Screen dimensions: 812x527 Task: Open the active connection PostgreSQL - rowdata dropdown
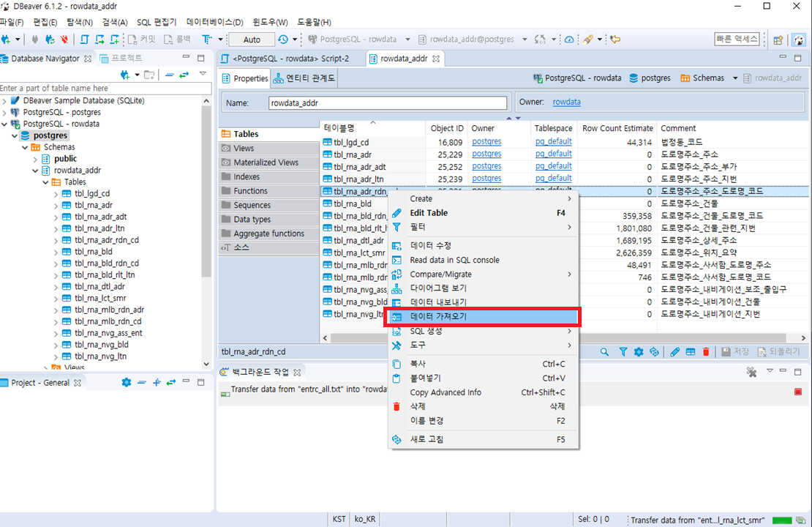pos(407,40)
